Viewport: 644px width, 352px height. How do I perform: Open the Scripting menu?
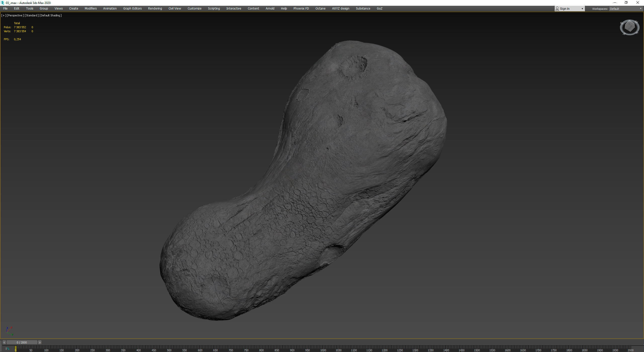point(214,9)
